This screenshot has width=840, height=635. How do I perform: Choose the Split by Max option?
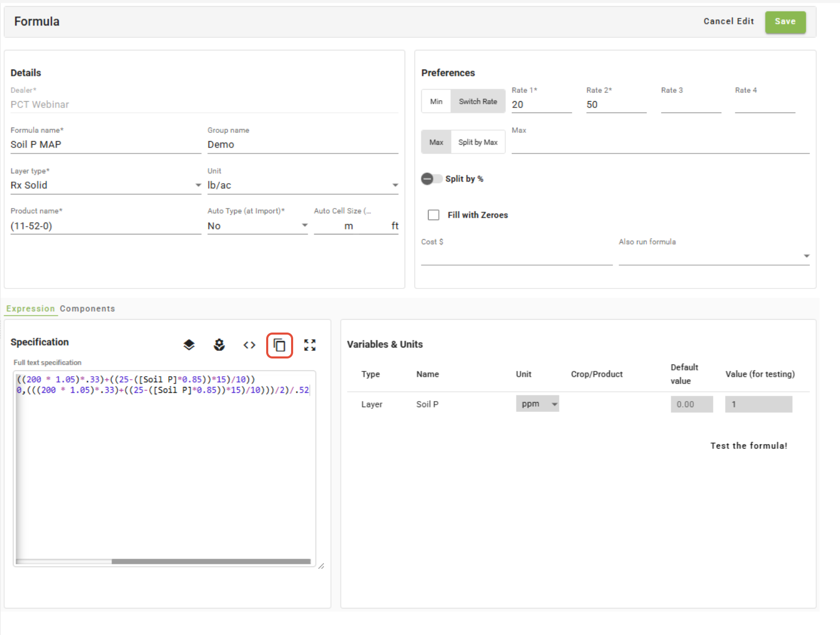point(477,142)
